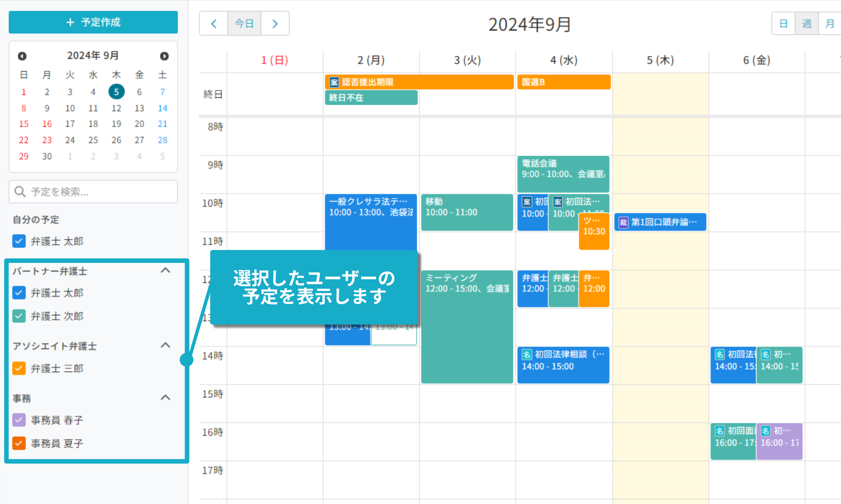Open the 一般クレサラ法テ event on Monday

tap(371, 222)
